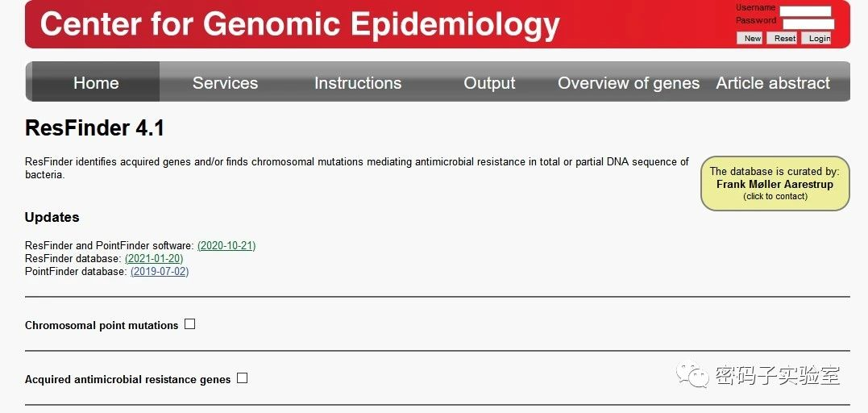This screenshot has height=413, width=868.
Task: Enable Chromosomal point mutations checkbox
Action: click(x=190, y=324)
